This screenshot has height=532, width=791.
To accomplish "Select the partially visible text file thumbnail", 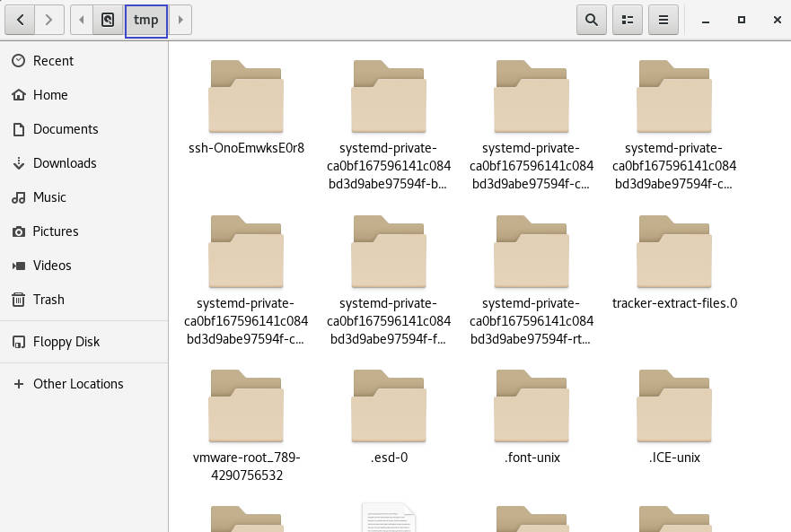I will tap(389, 518).
